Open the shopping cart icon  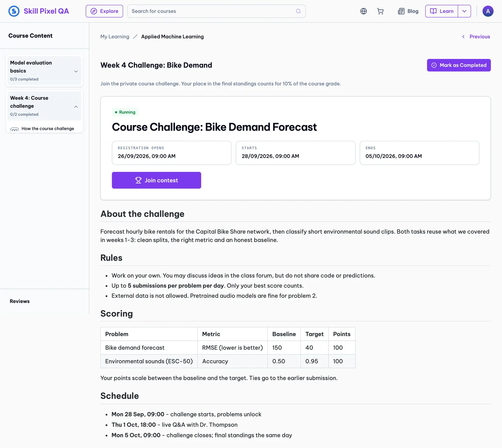click(x=380, y=11)
